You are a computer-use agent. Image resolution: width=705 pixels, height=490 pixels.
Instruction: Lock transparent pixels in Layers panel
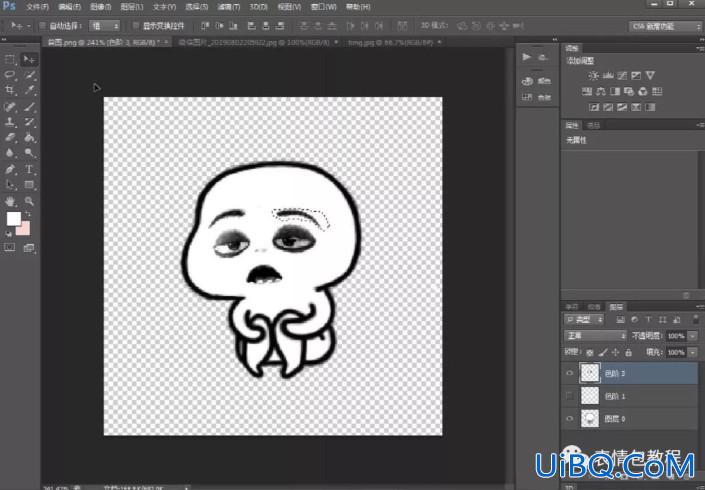coord(590,352)
